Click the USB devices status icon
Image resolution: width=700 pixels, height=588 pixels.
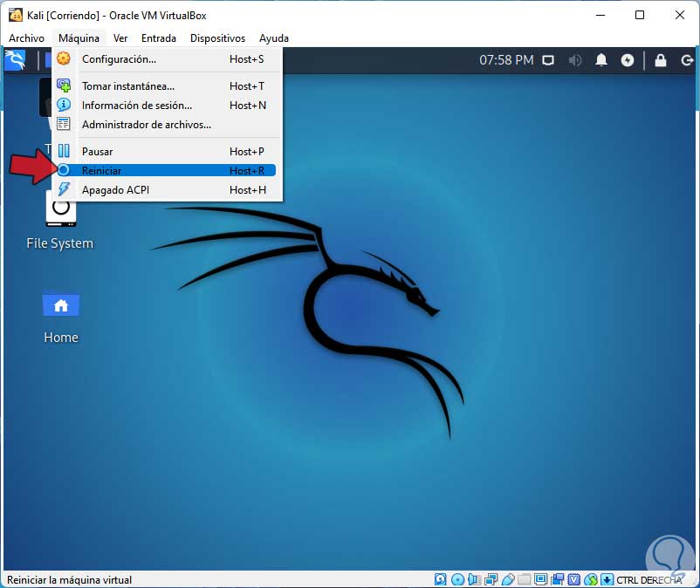[x=508, y=579]
